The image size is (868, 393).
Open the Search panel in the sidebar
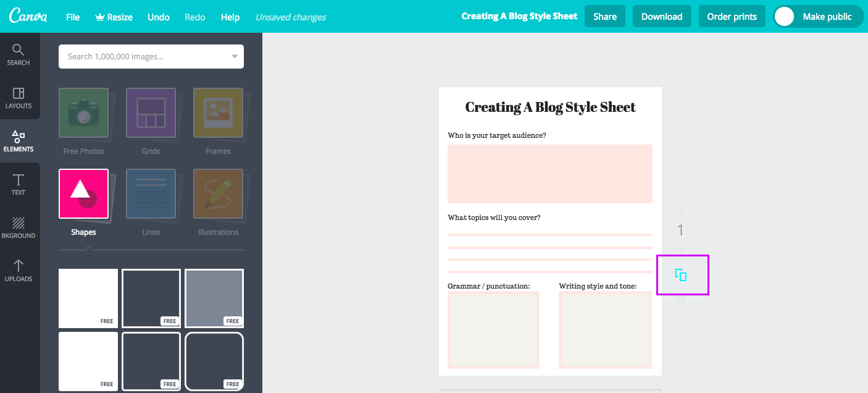19,54
